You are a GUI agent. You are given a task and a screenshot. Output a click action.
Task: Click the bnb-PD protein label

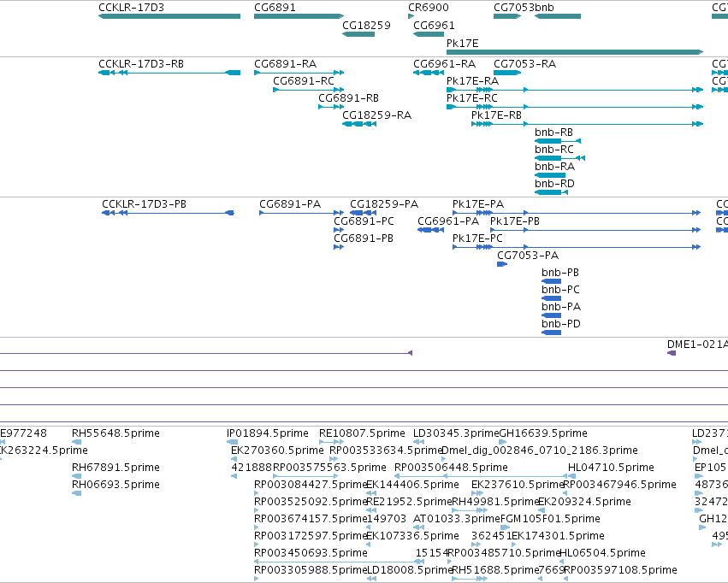pos(561,325)
